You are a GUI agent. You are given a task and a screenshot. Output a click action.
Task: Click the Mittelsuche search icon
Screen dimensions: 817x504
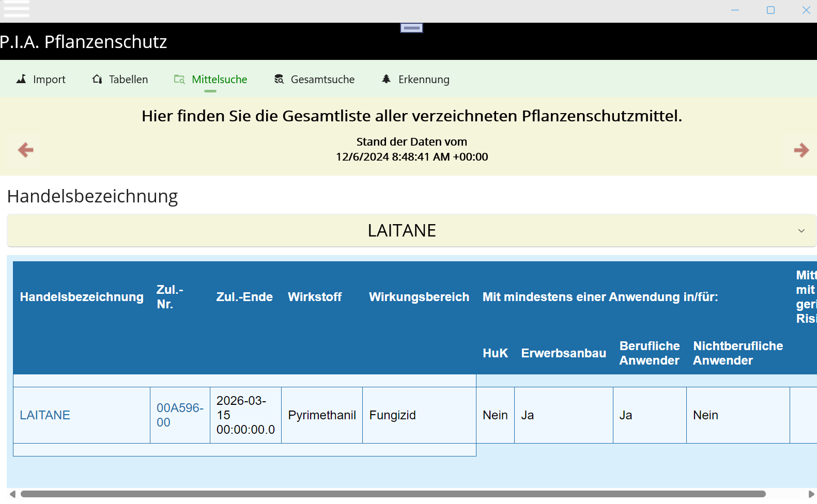pyautogui.click(x=179, y=79)
